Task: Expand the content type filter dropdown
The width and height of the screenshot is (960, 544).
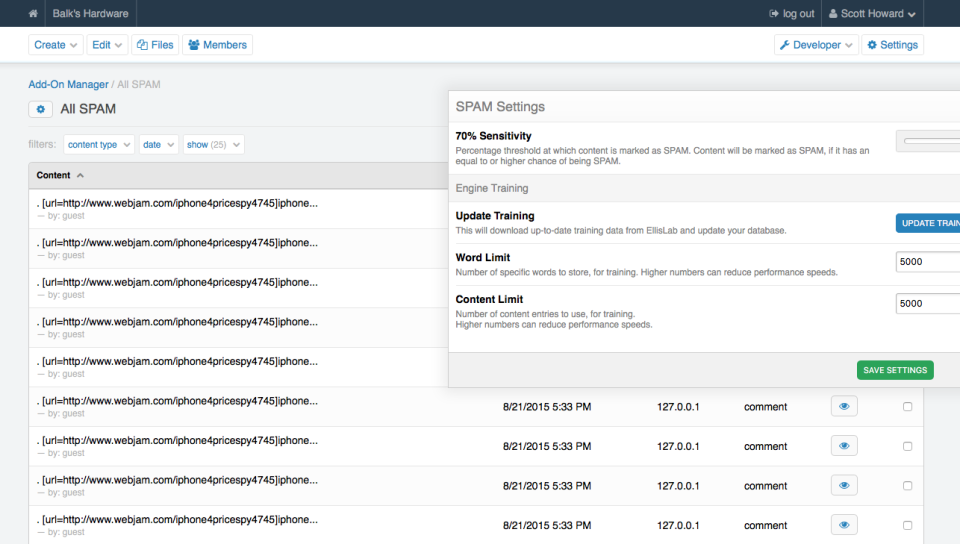Action: 99,145
